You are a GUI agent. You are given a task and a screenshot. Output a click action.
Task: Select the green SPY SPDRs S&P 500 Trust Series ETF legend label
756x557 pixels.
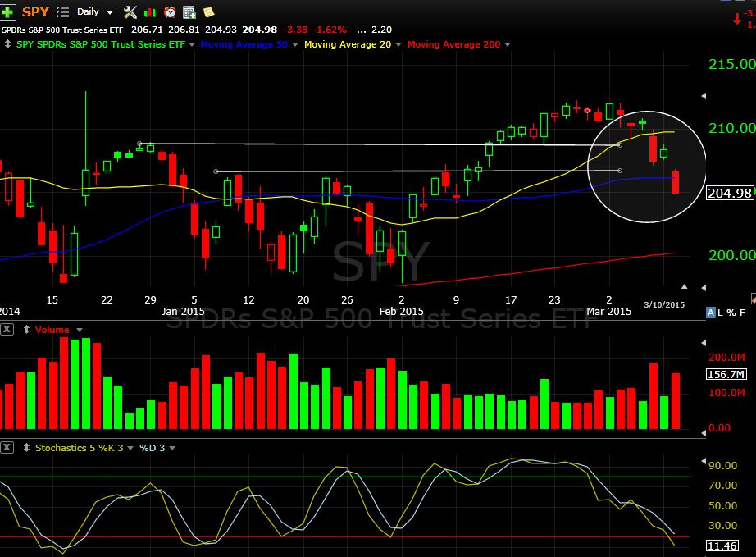click(101, 44)
